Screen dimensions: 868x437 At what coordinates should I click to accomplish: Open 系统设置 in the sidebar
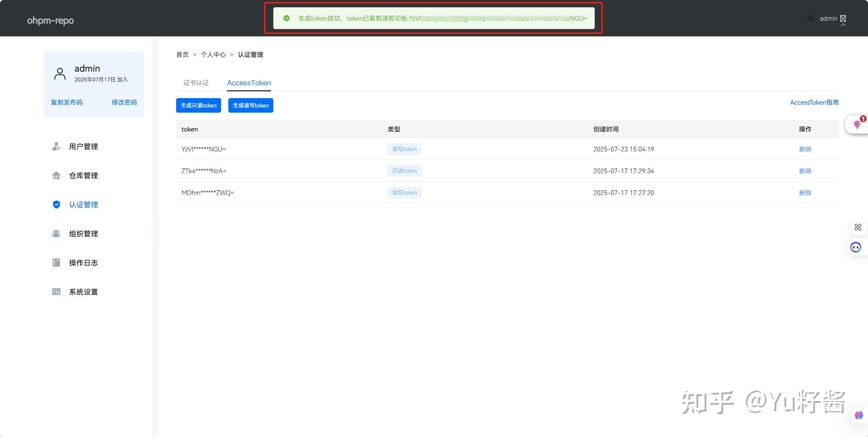[x=84, y=292]
